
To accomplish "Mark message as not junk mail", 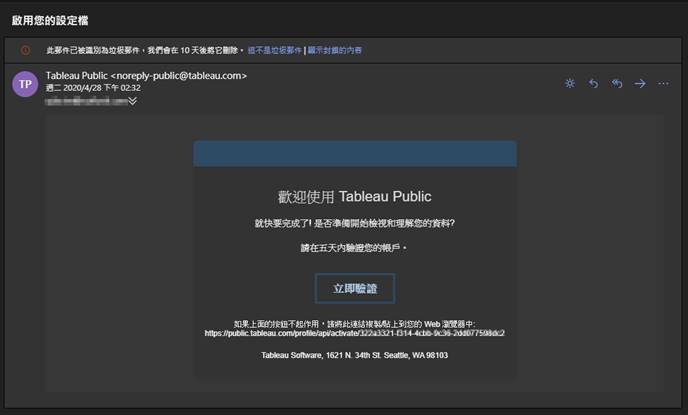I will tap(275, 50).
